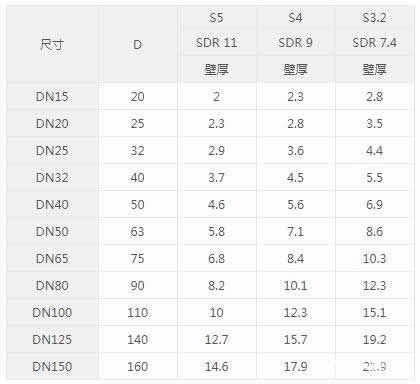Click the 尺寸 header cell
The image size is (420, 384).
click(52, 44)
